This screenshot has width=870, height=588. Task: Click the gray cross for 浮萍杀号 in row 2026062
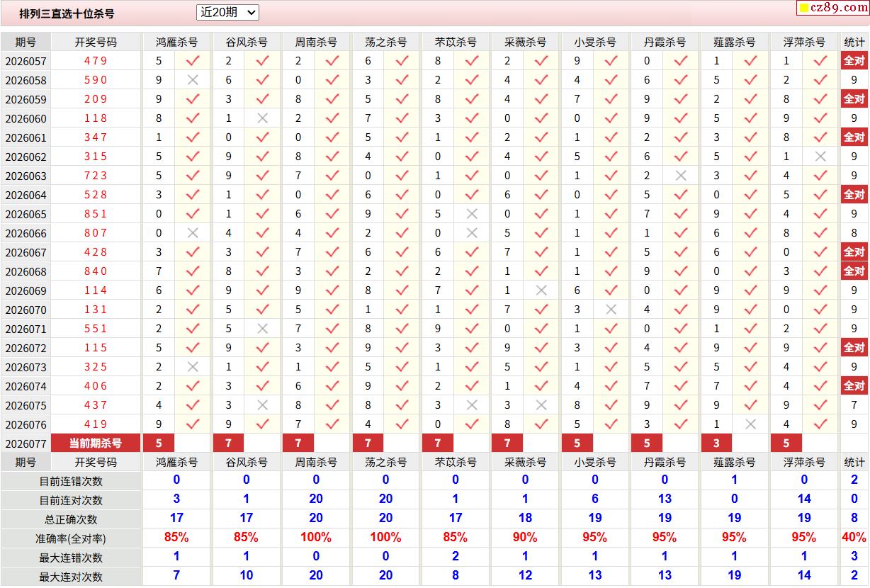820,157
